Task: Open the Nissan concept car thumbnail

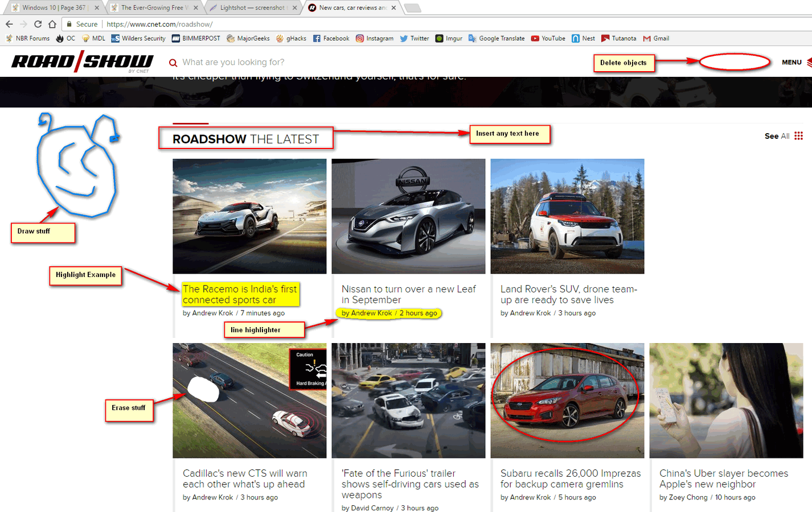Action: click(x=408, y=216)
